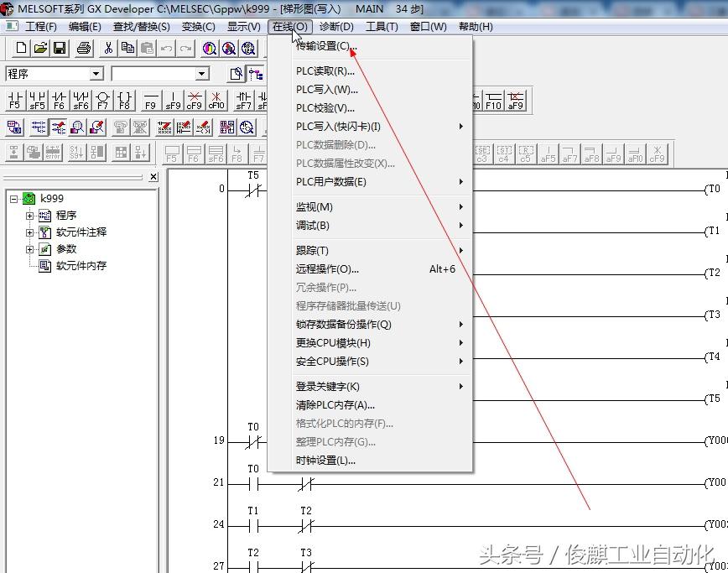Screen dimensions: 728x573
Task: Open the 程序 dropdown list
Action: tap(96, 74)
